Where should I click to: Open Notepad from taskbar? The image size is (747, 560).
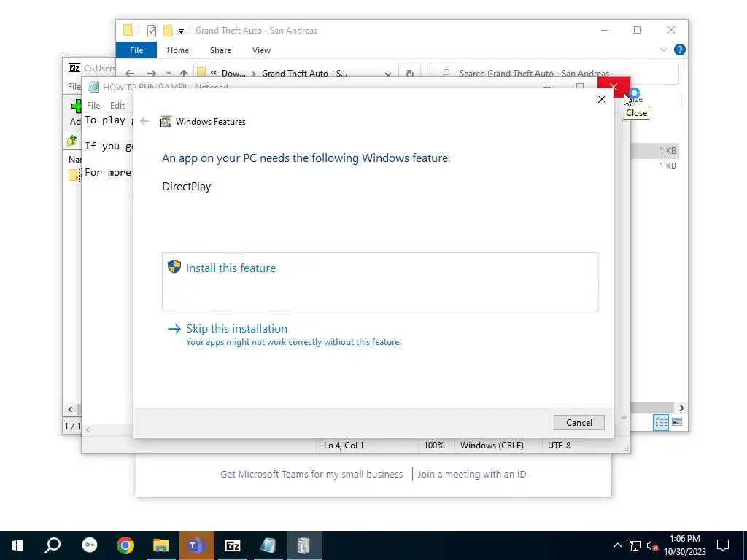click(x=268, y=545)
